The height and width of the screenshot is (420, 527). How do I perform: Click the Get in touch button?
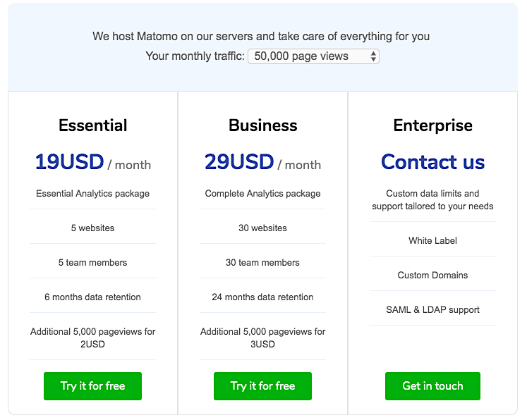[x=432, y=385]
